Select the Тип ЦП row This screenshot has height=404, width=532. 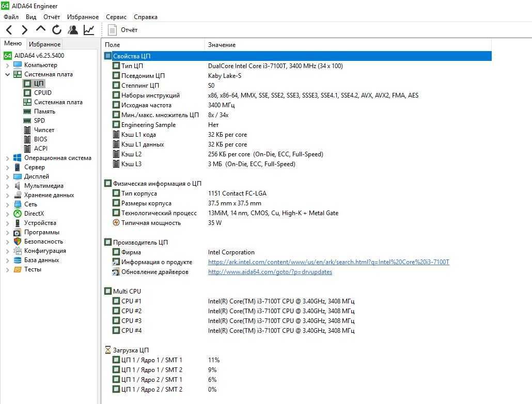coord(298,66)
